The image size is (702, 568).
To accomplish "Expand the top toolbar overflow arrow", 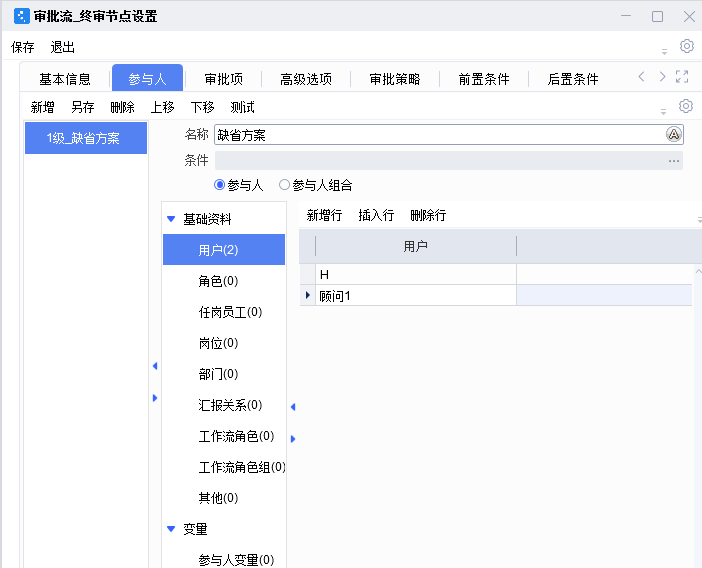I will (664, 51).
